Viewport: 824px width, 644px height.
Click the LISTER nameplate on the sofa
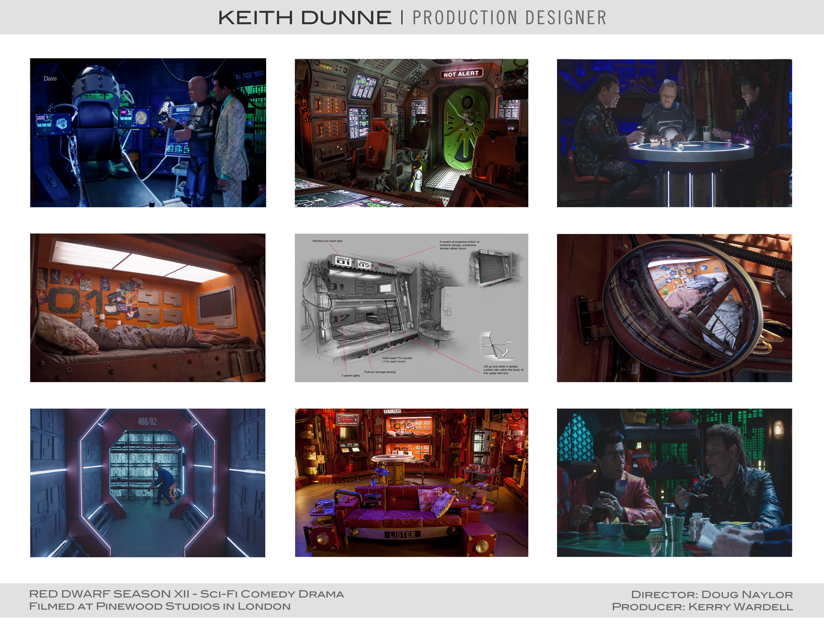(402, 534)
